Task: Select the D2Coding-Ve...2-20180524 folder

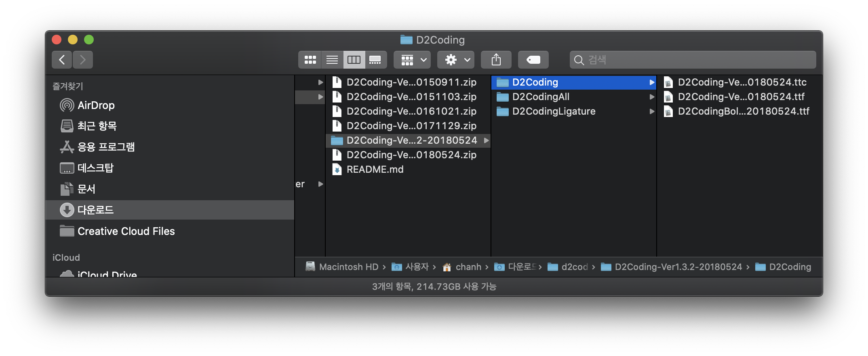Action: 408,140
